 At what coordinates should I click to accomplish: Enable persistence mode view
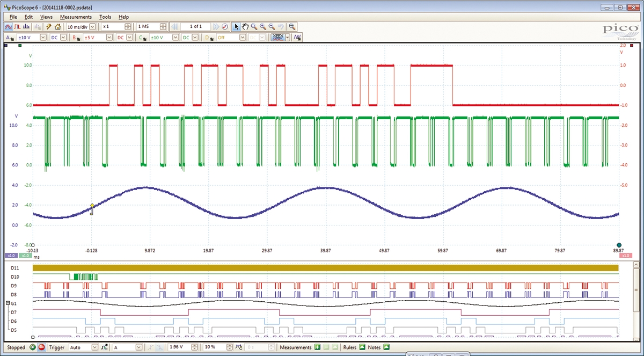point(18,26)
